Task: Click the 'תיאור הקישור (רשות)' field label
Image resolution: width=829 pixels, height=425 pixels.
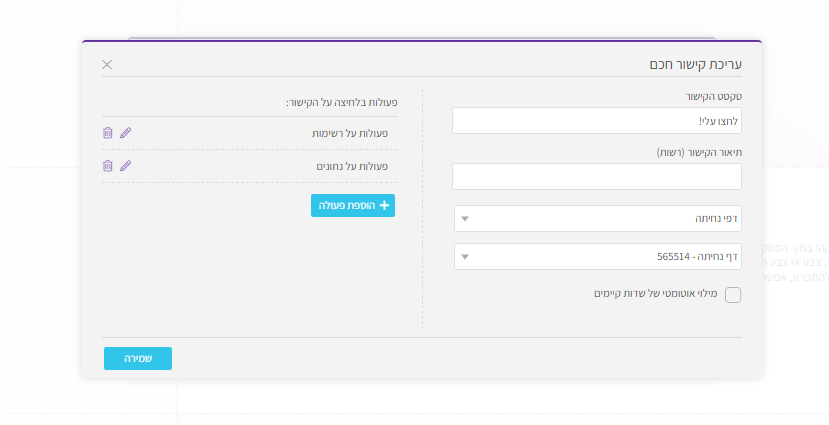Action: tap(698, 153)
